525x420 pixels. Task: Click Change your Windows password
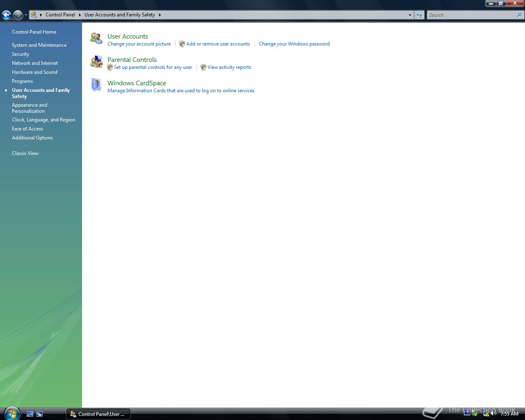coord(294,44)
